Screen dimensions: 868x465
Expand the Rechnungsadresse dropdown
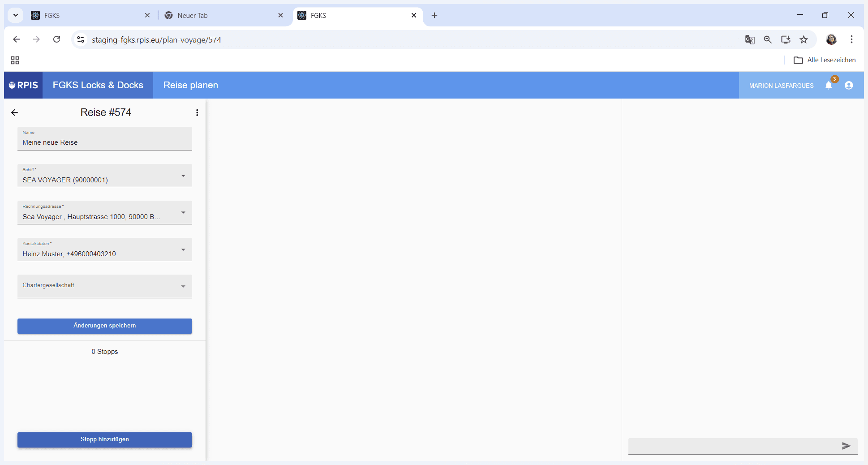(105, 212)
